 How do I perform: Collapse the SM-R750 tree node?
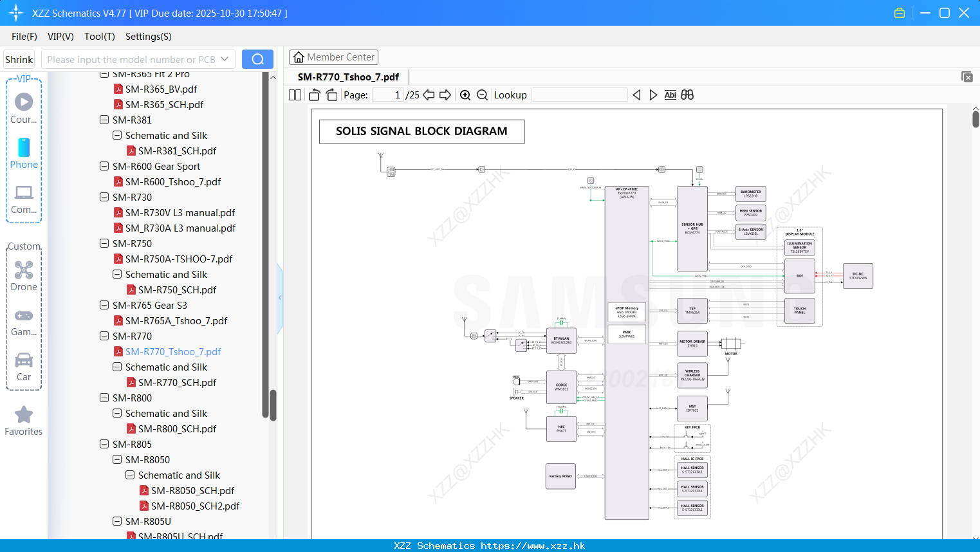pyautogui.click(x=104, y=244)
